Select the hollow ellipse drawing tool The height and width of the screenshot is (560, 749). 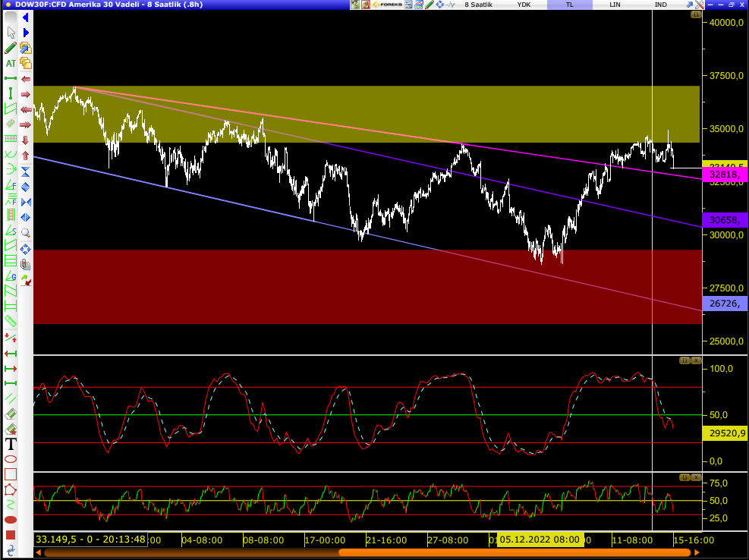[x=11, y=459]
